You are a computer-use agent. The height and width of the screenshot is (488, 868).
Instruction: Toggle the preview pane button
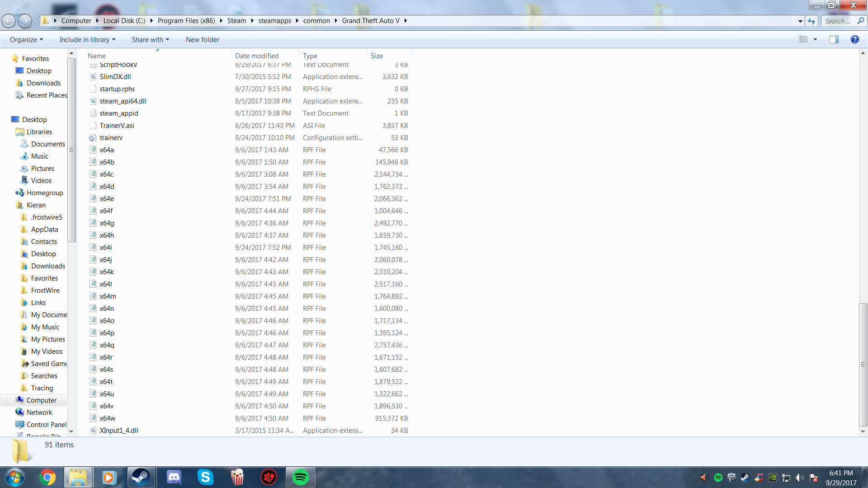(x=834, y=40)
